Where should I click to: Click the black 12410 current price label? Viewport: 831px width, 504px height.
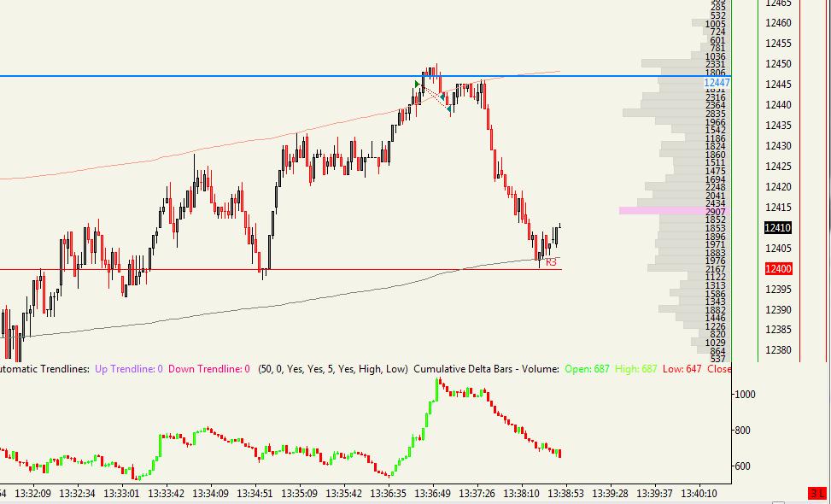coord(778,228)
